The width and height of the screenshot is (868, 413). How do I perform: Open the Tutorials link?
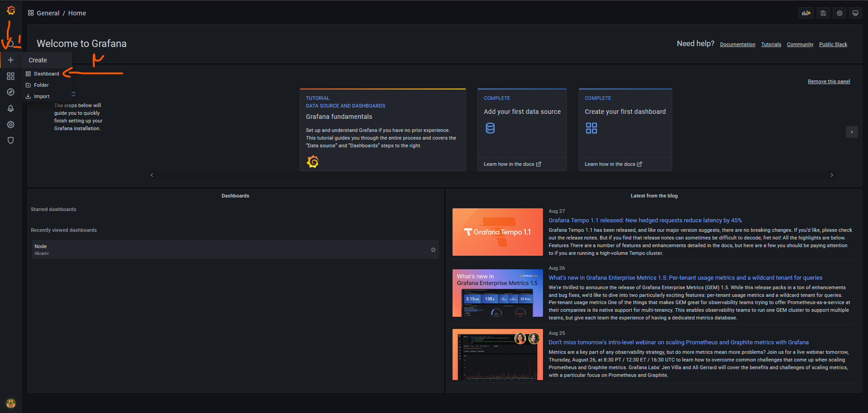point(771,44)
